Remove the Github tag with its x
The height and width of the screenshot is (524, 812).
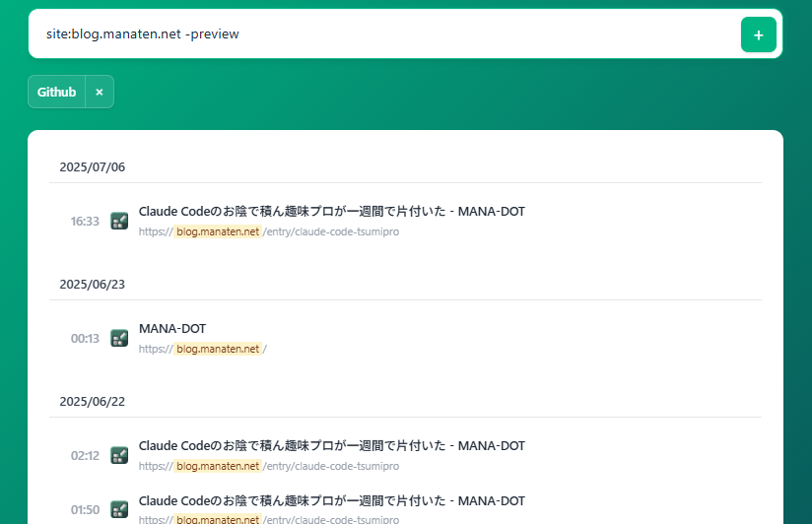click(100, 92)
